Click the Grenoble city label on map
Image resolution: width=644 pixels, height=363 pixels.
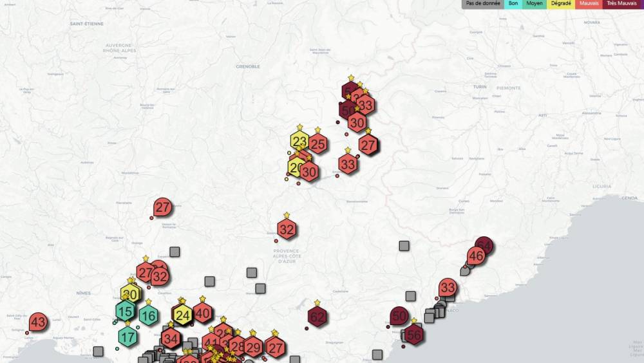248,66
